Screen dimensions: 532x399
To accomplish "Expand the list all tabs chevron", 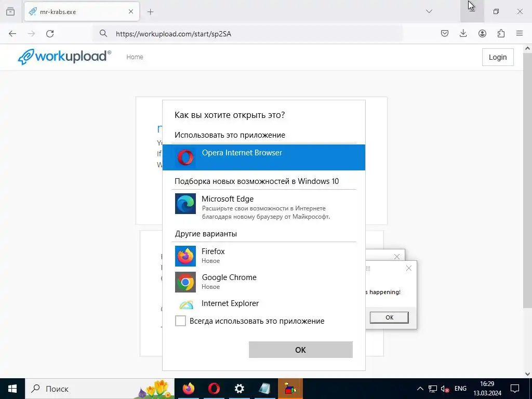I will (x=429, y=11).
